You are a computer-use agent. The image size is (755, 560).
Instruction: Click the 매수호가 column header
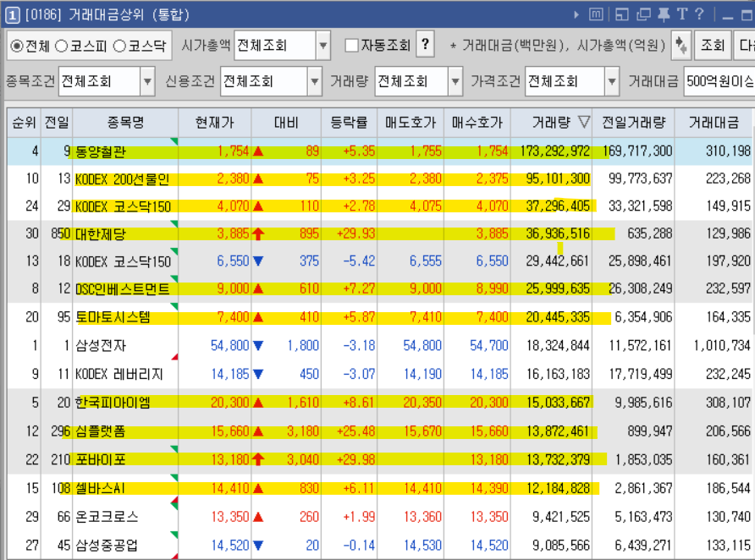coord(477,123)
